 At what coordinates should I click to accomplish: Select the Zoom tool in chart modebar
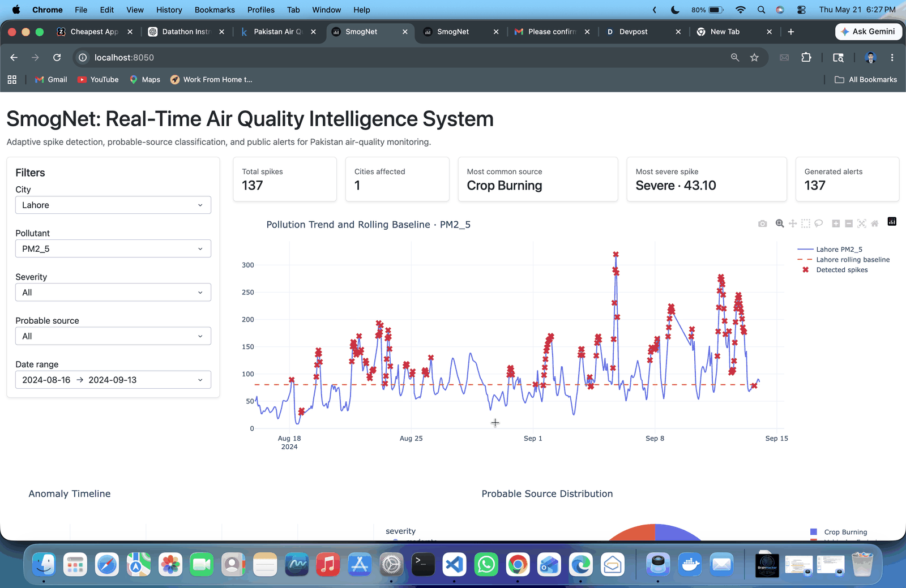(x=780, y=224)
